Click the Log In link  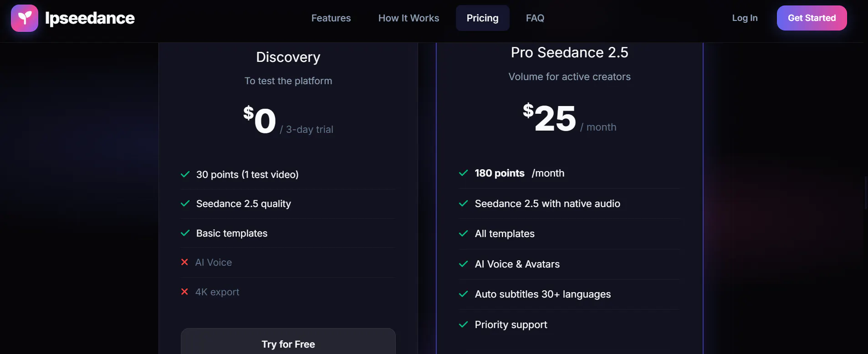pyautogui.click(x=745, y=18)
